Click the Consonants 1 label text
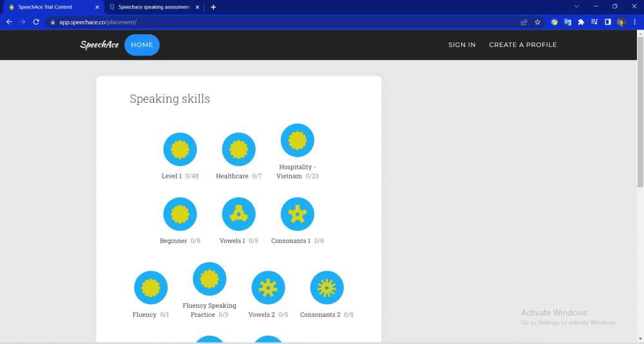 tap(291, 241)
